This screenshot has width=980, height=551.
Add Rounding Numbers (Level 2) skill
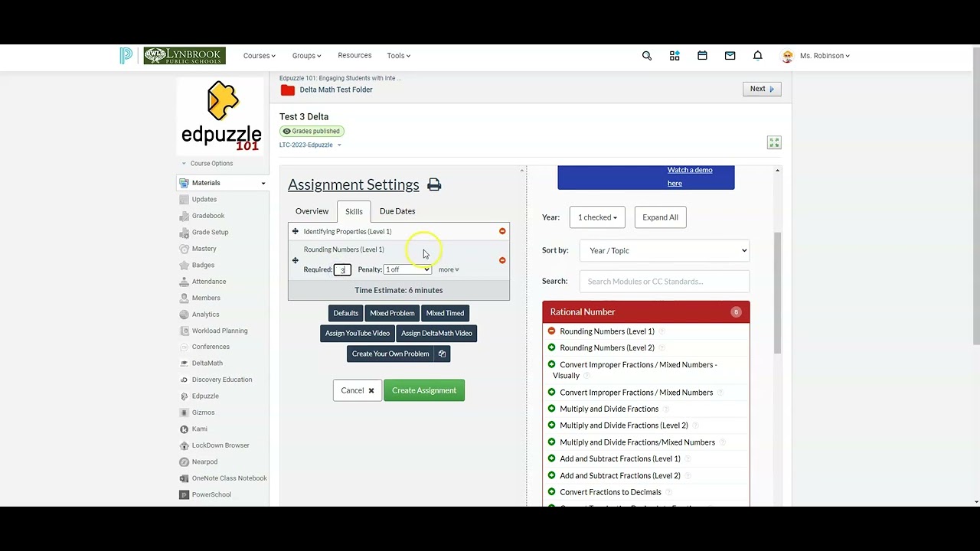pyautogui.click(x=551, y=347)
